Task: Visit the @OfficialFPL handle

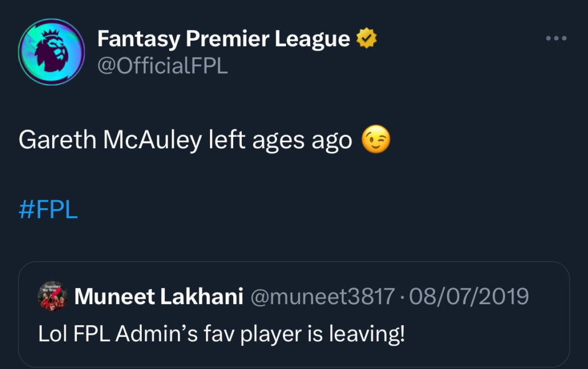Action: (x=163, y=66)
